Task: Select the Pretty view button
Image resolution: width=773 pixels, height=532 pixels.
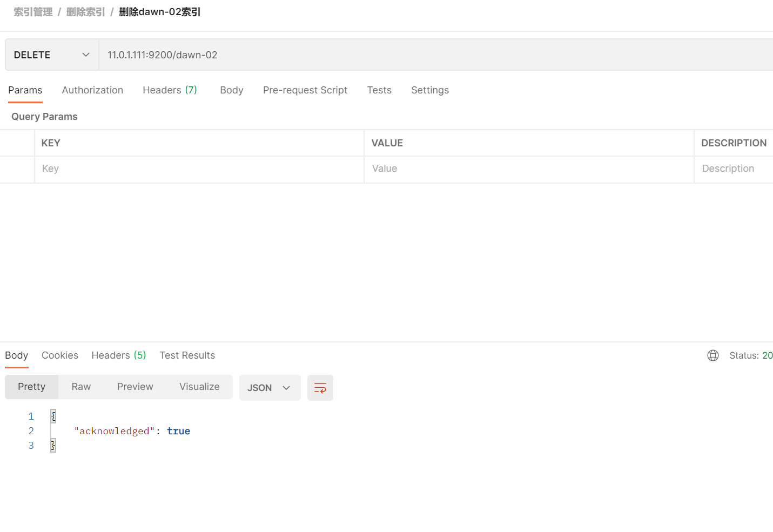Action: coord(31,387)
